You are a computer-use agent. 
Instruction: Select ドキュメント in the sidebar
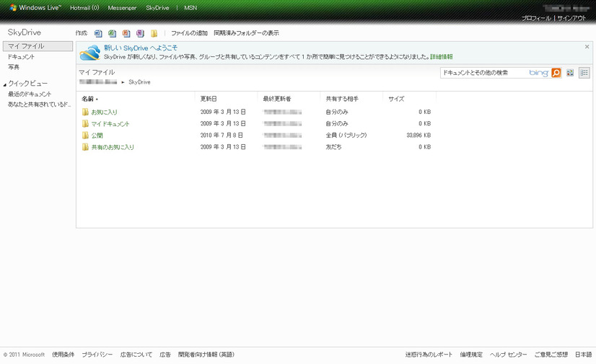[x=22, y=56]
